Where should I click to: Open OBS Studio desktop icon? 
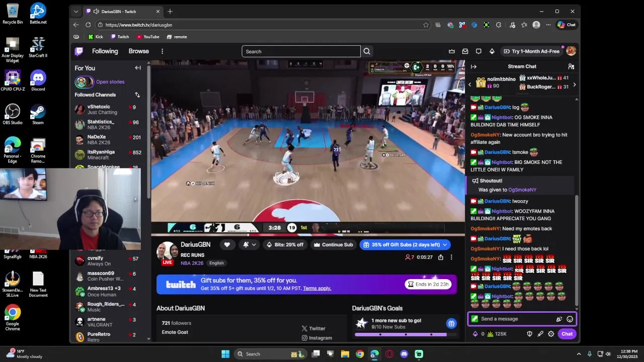click(13, 114)
